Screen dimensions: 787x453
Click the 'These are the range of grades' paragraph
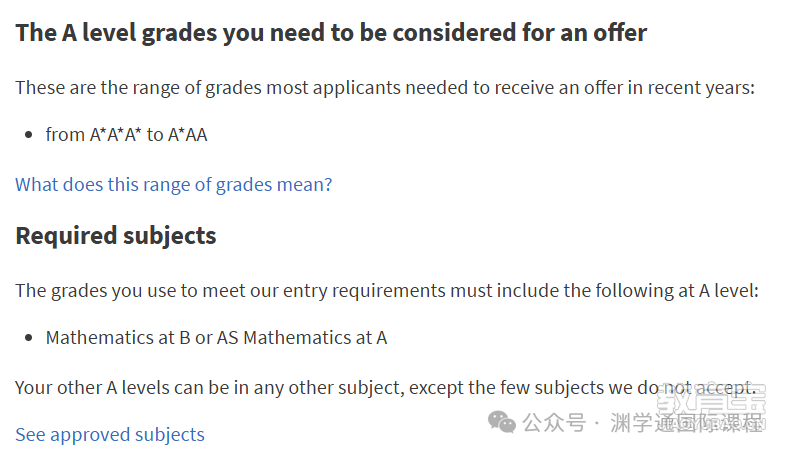tap(385, 88)
